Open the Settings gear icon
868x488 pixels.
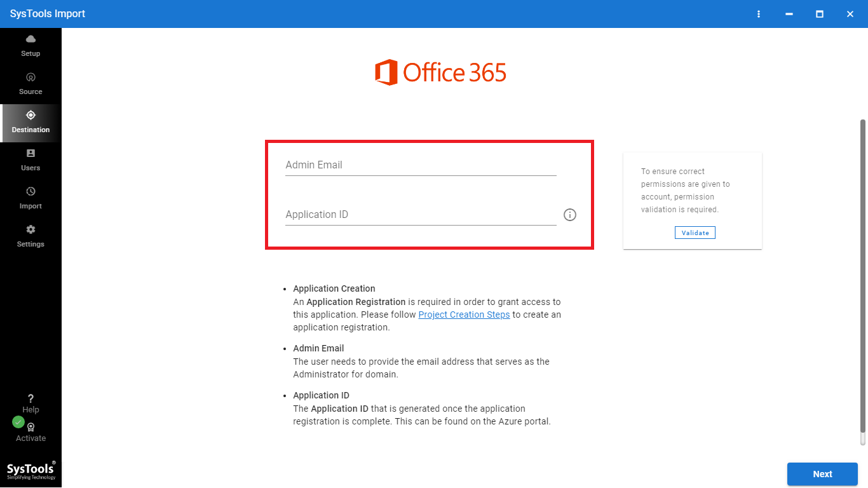31,229
